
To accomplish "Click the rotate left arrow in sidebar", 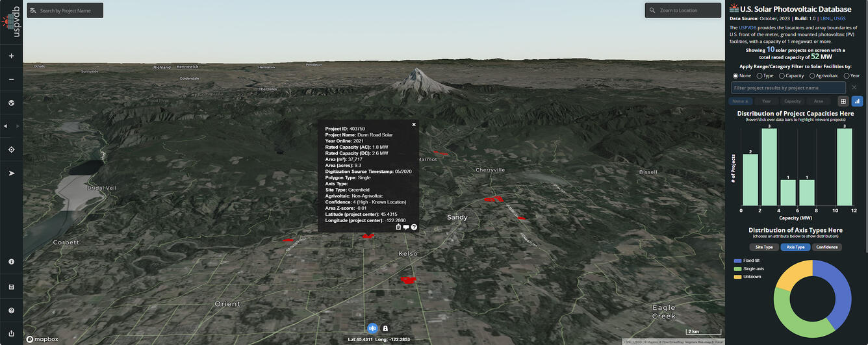I will click(6, 126).
